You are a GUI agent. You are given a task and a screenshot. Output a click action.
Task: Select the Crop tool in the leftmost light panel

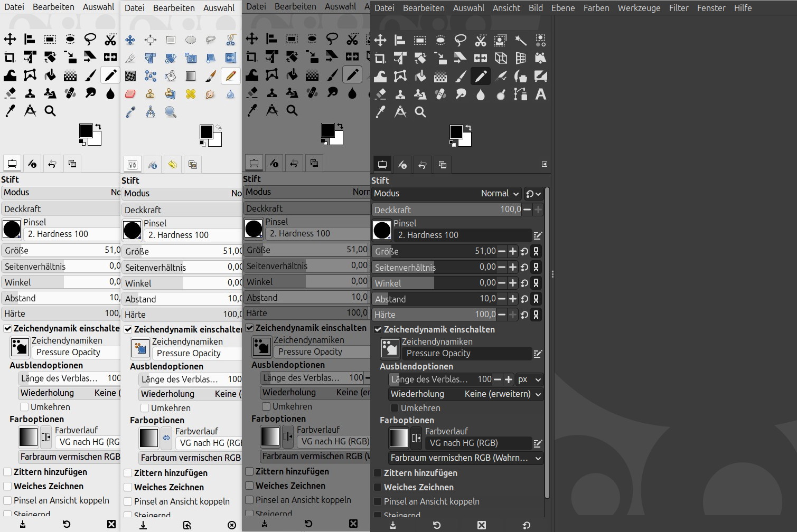click(x=10, y=57)
